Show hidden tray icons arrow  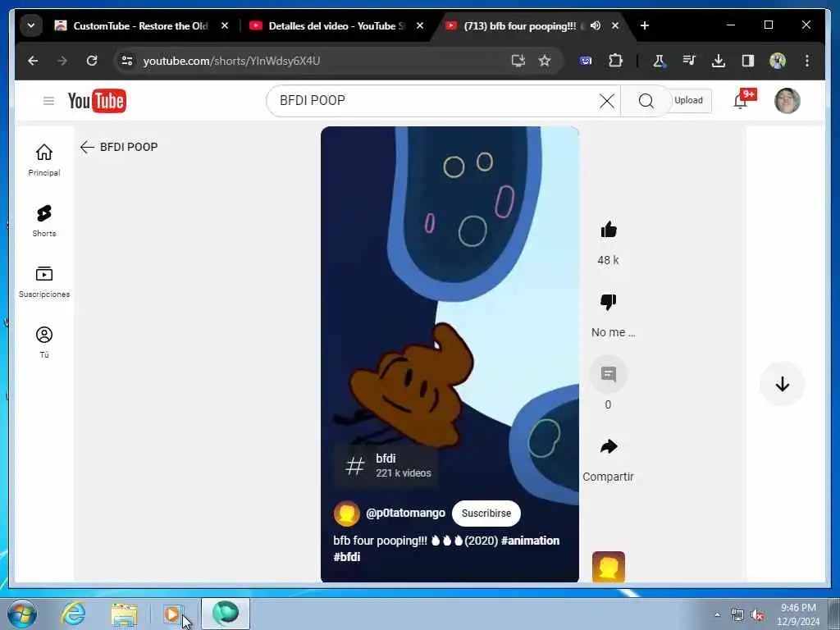[717, 614]
